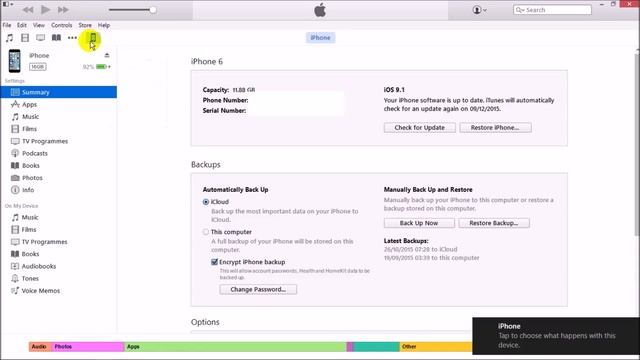Click the iPhone autoplay notification
Viewport: 640px width, 360px height.
(556, 336)
